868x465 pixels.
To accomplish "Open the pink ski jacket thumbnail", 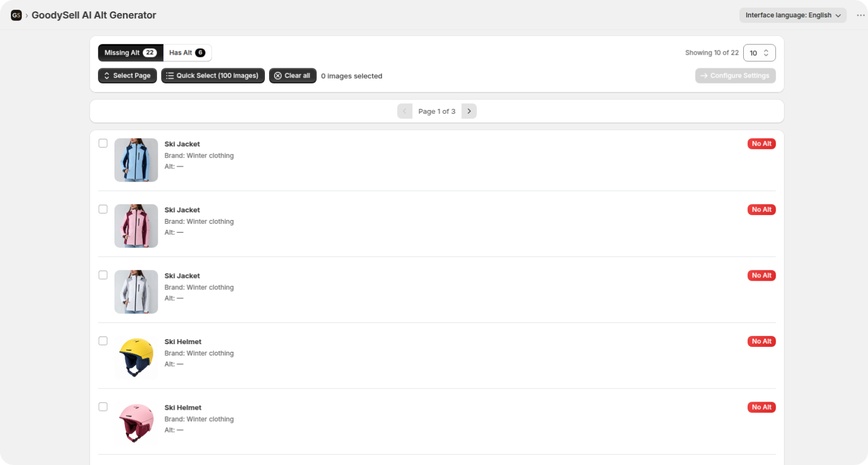I will [136, 226].
